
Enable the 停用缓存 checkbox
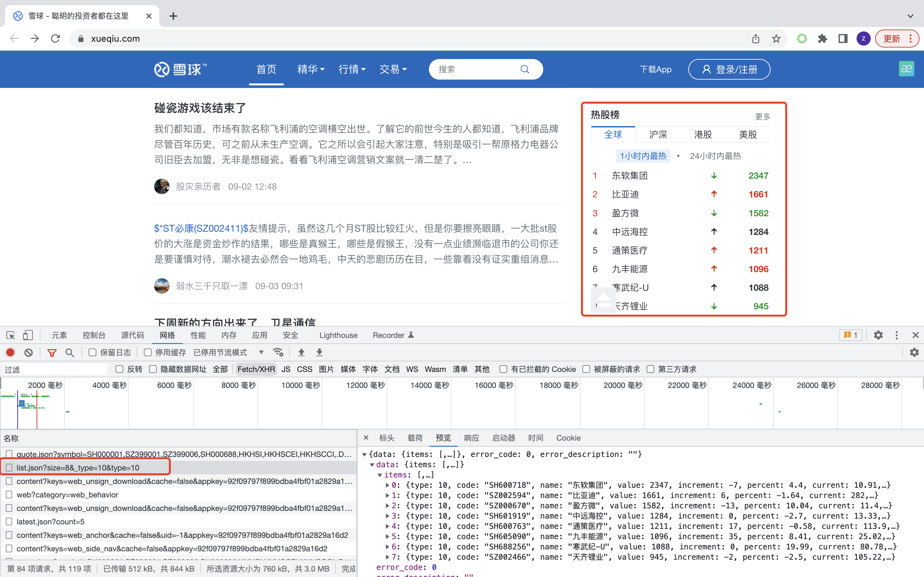click(x=148, y=352)
